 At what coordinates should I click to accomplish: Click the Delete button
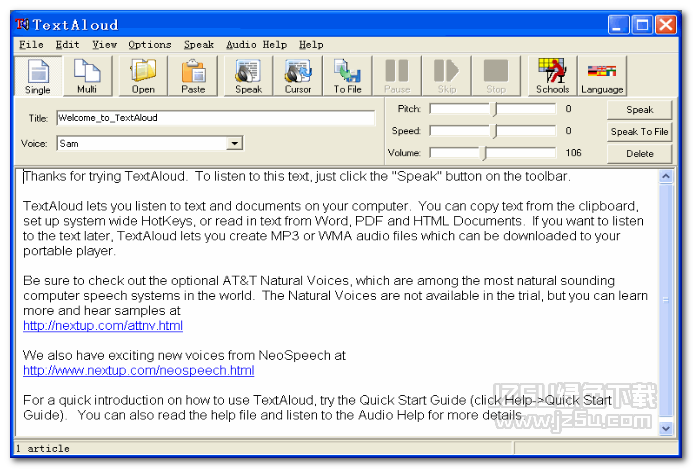(x=639, y=154)
